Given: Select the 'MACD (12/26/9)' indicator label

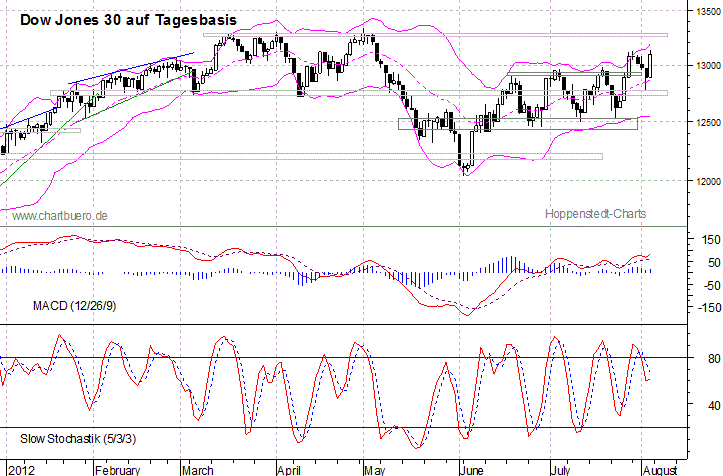Looking at the screenshot, I should (74, 305).
